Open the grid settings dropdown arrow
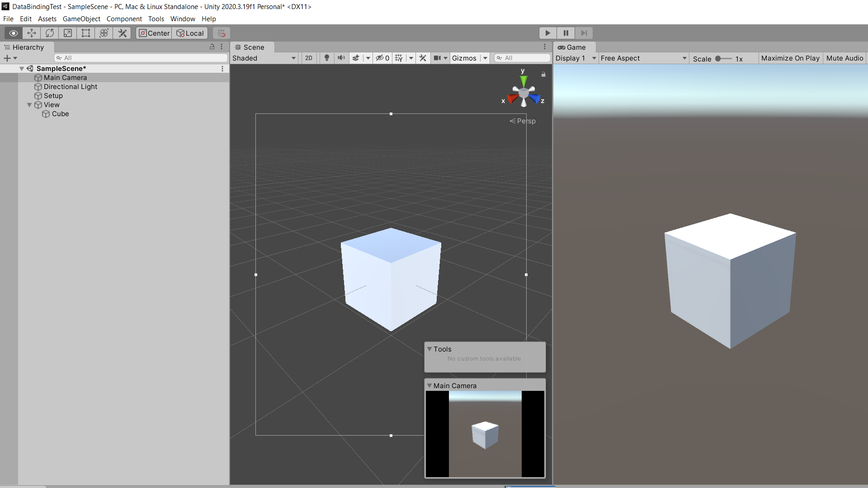 click(411, 58)
